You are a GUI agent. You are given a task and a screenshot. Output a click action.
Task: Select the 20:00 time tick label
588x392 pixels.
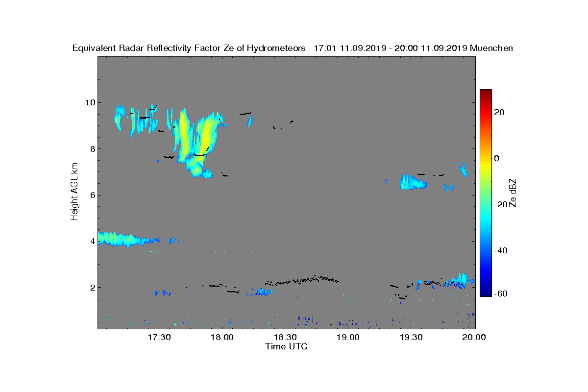tap(474, 338)
